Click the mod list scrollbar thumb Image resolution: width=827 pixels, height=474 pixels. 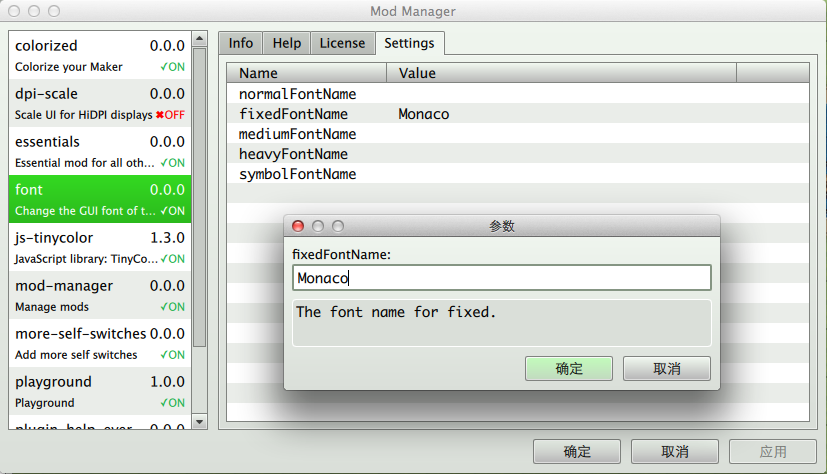199,197
